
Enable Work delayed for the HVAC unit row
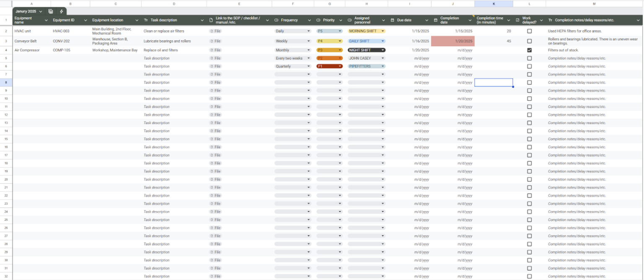(529, 31)
